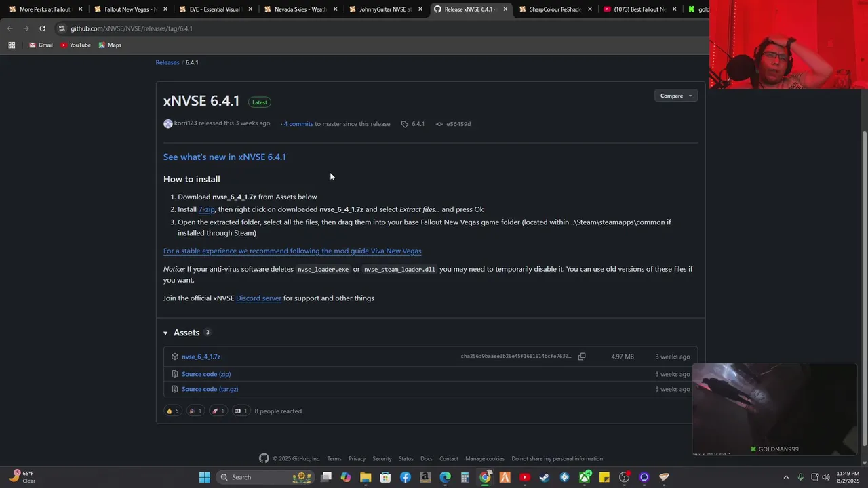The width and height of the screenshot is (868, 488).
Task: Open the Releases breadcrumb link
Action: (167, 62)
